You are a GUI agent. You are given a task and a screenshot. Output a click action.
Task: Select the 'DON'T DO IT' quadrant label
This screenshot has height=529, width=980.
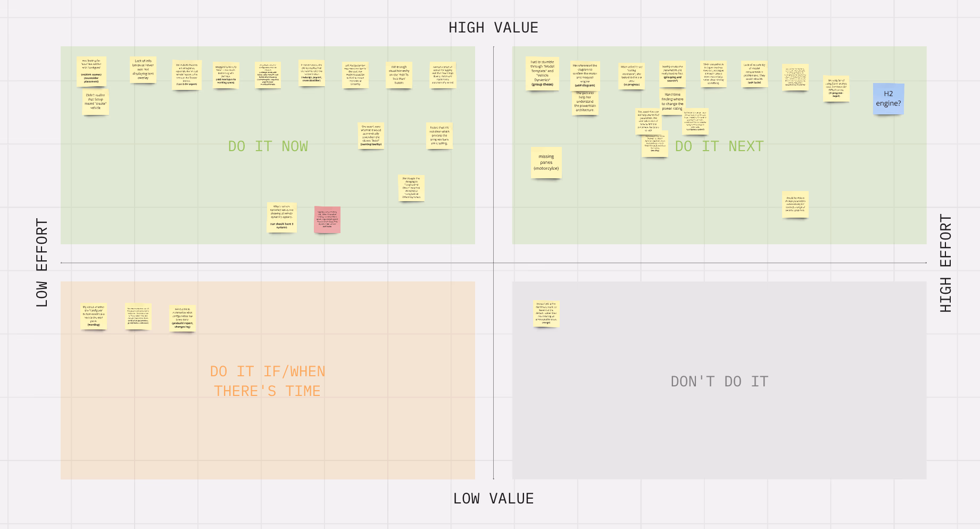tap(719, 382)
